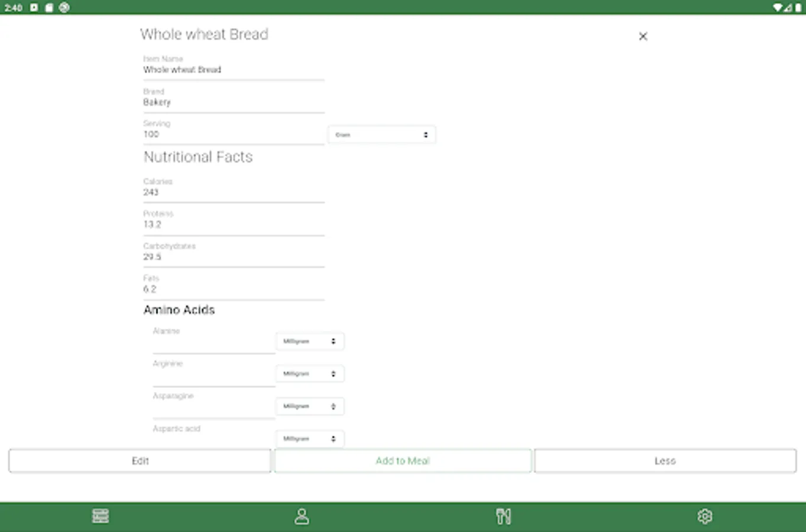
Task: Click the Alanine amount field
Action: click(213, 346)
